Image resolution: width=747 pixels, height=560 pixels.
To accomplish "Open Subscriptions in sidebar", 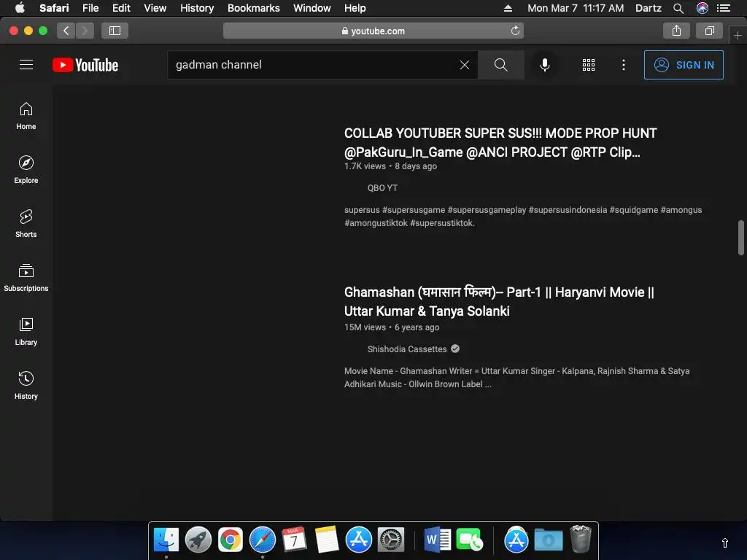I will pos(26,277).
